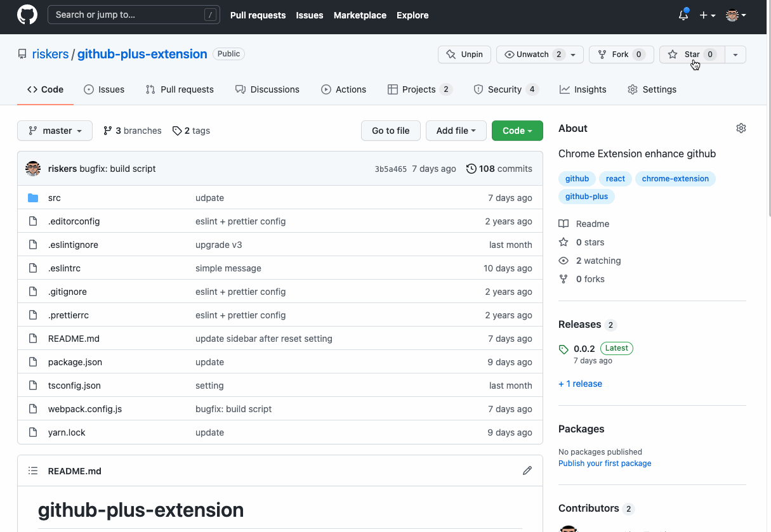Focus the Search or jump to field
Viewport: 771px width, 532px height.
pos(134,15)
